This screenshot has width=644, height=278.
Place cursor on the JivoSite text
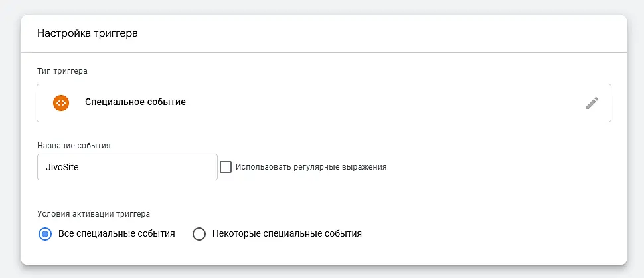62,168
